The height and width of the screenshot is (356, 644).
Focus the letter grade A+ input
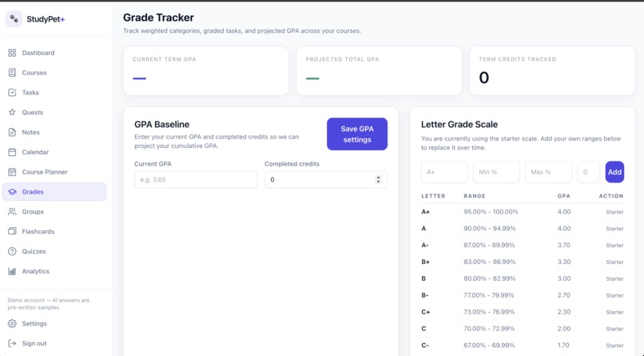(444, 172)
